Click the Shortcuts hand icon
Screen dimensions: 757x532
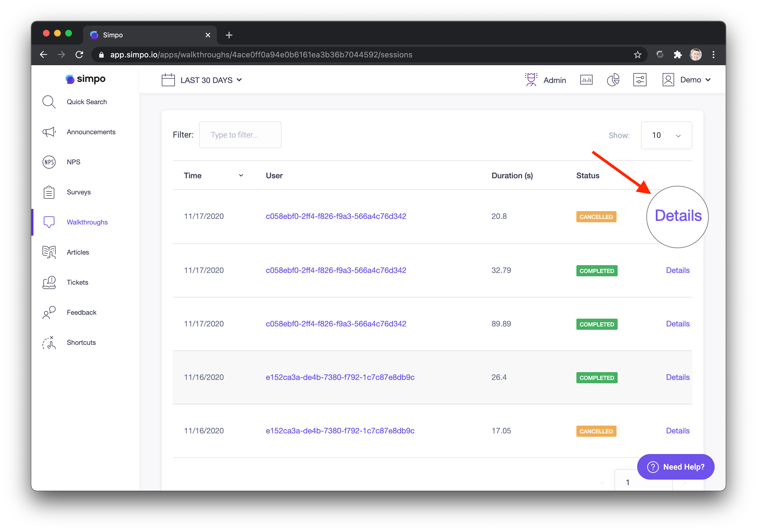[49, 343]
